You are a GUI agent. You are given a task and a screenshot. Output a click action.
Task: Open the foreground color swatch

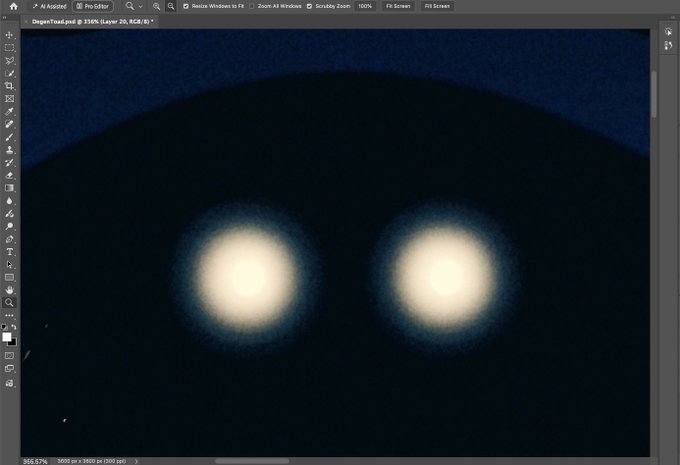click(7, 337)
